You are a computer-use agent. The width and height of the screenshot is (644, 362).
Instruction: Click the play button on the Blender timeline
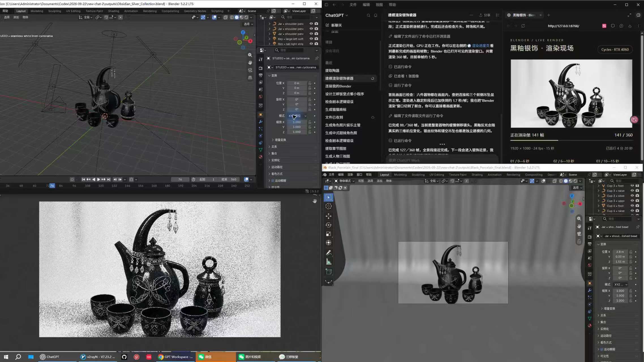[x=98, y=179]
